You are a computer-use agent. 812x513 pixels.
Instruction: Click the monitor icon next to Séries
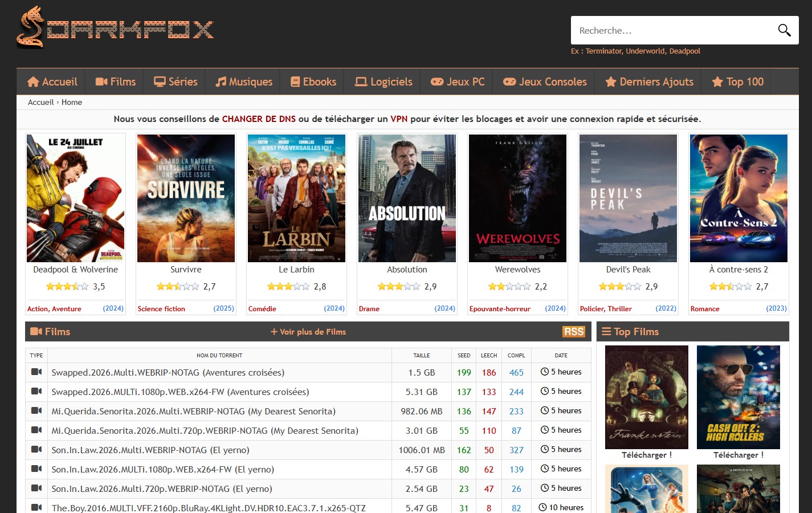pyautogui.click(x=160, y=82)
